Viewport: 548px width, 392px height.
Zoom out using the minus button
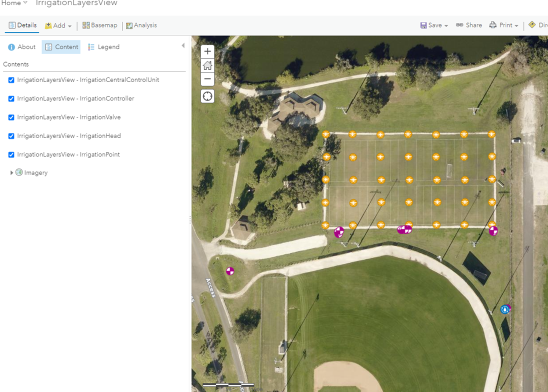click(x=207, y=79)
